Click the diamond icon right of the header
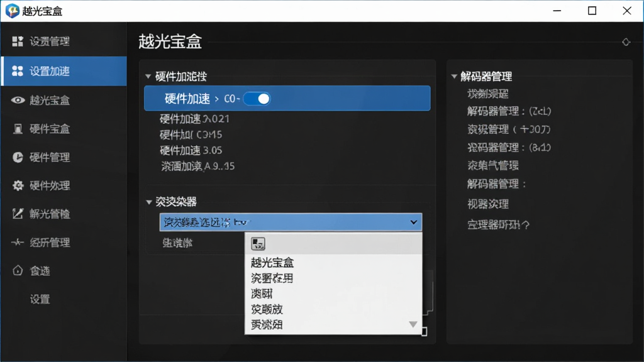 tap(626, 42)
